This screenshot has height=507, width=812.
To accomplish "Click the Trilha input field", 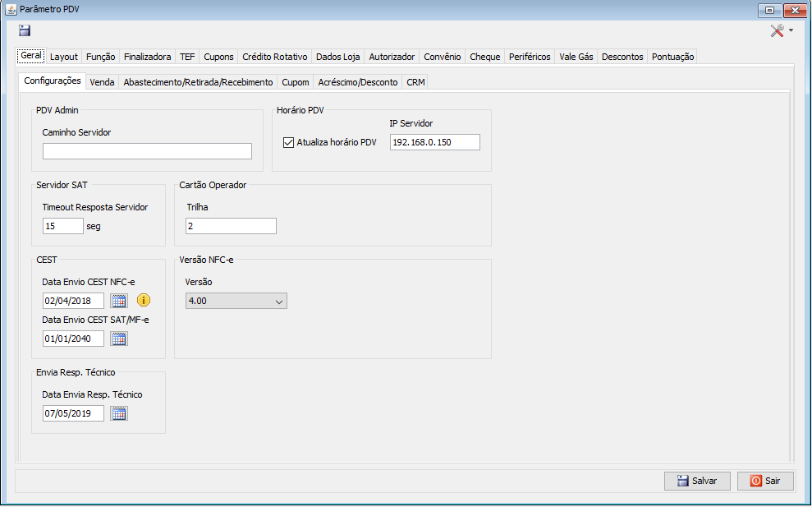I will coord(231,226).
